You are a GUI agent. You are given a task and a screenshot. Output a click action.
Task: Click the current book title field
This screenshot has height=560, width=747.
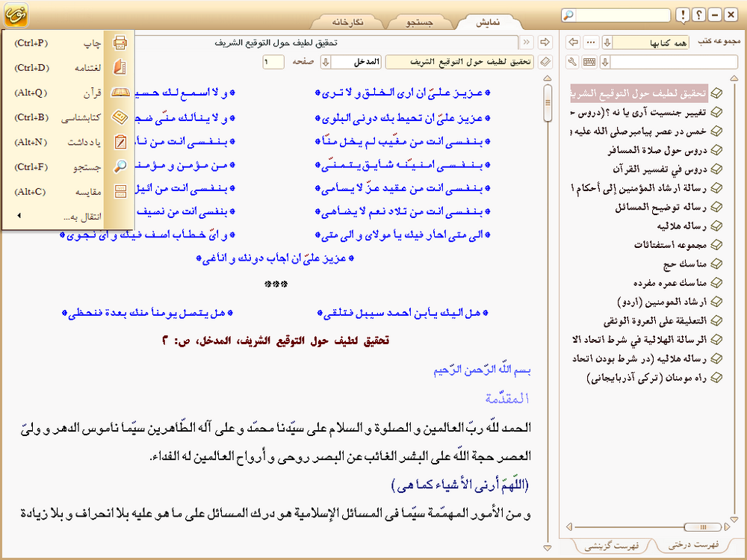point(459,62)
